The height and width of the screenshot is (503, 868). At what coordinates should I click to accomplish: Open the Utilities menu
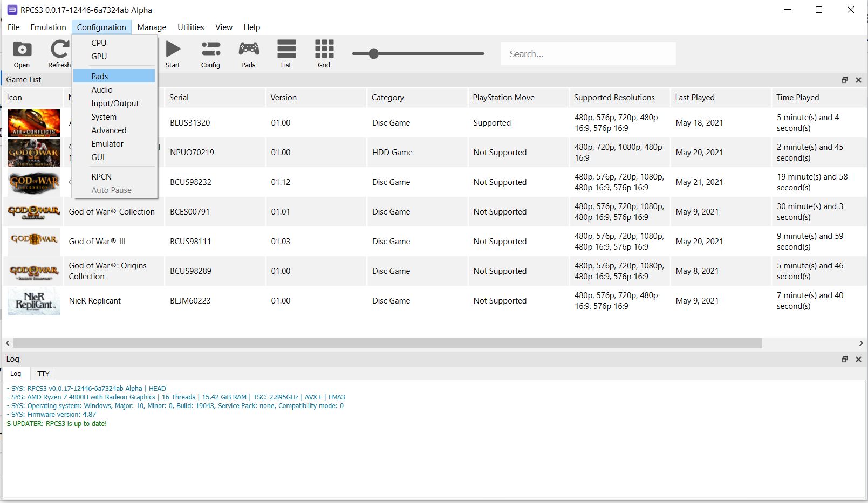click(190, 27)
